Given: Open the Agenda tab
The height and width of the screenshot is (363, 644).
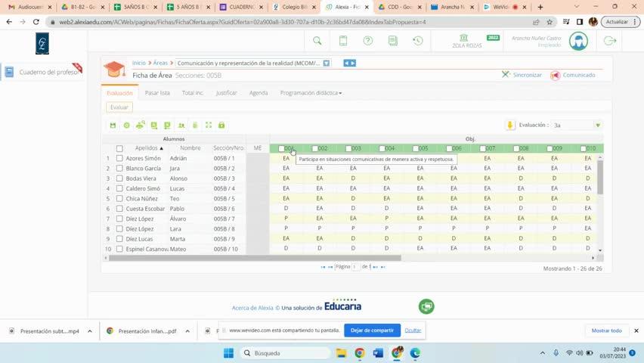Looking at the screenshot, I should 259,93.
